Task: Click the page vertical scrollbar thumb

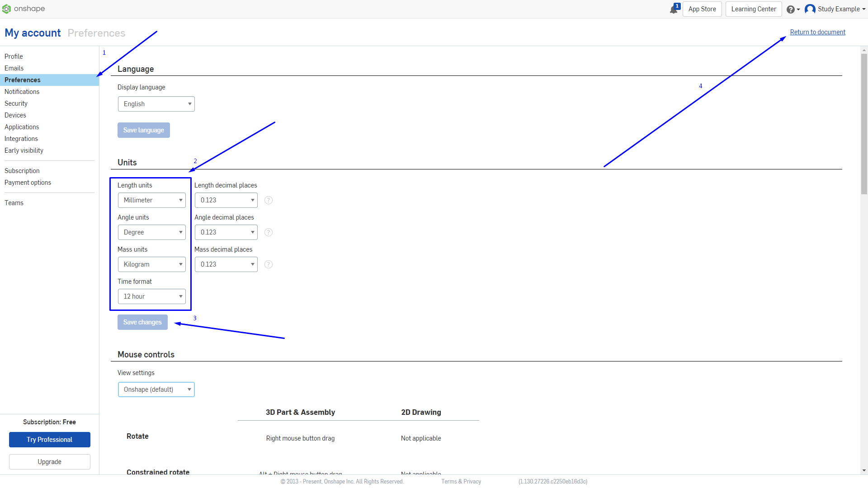Action: pos(864,124)
